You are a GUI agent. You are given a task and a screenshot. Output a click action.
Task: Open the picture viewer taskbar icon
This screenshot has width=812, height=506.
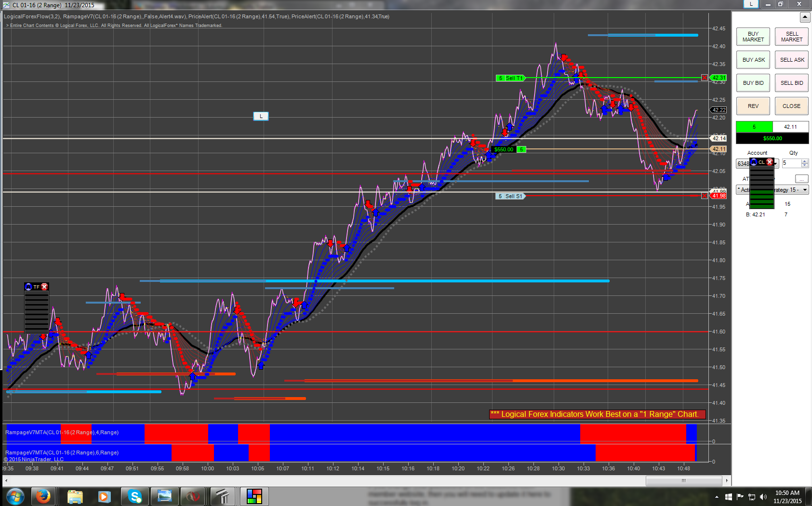[164, 496]
